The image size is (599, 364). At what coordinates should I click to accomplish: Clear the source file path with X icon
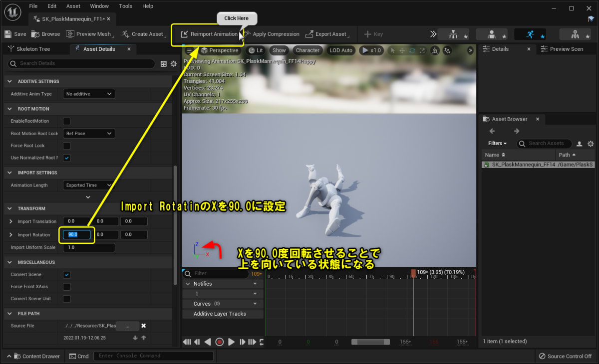tap(143, 326)
